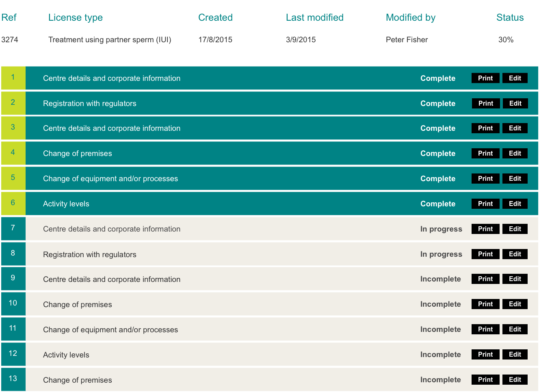Open row 5 Change of equipment and/or processes

coord(110,179)
